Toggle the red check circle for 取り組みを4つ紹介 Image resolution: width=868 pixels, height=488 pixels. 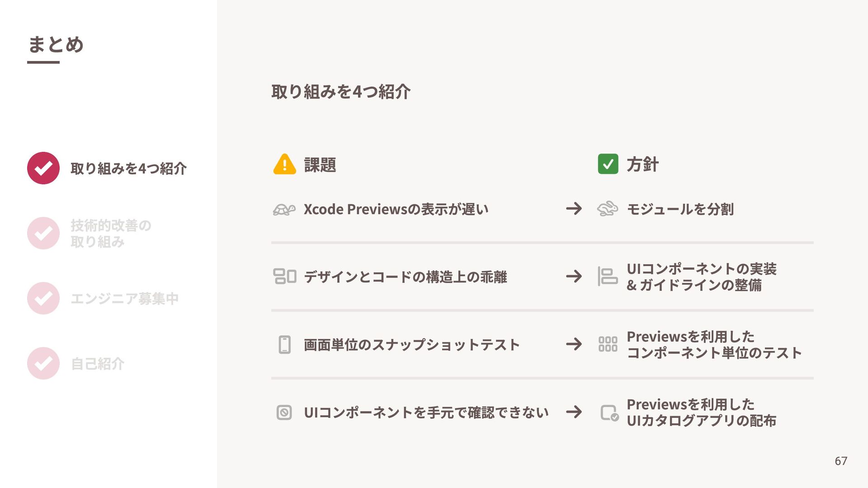tap(43, 168)
